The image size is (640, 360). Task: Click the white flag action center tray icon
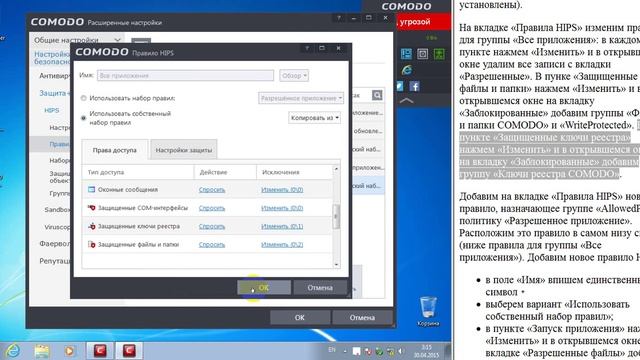coord(357,351)
